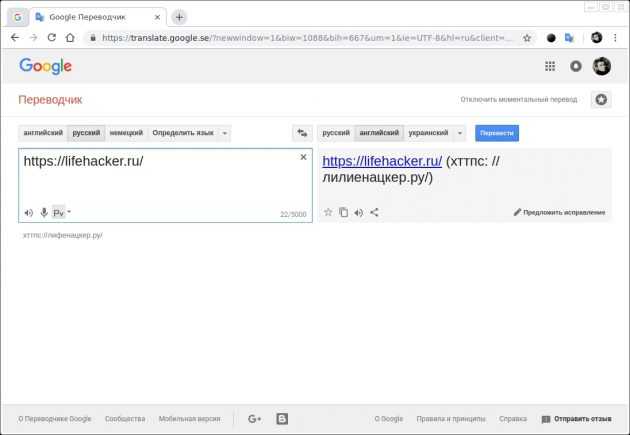The image size is (630, 435).
Task: Open Сообщества footer link
Action: 125,419
